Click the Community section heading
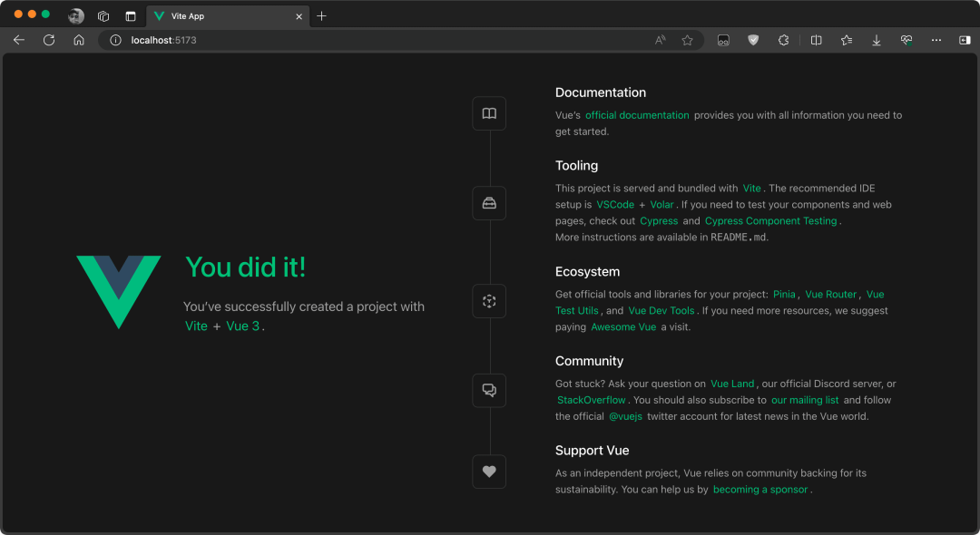 590,361
